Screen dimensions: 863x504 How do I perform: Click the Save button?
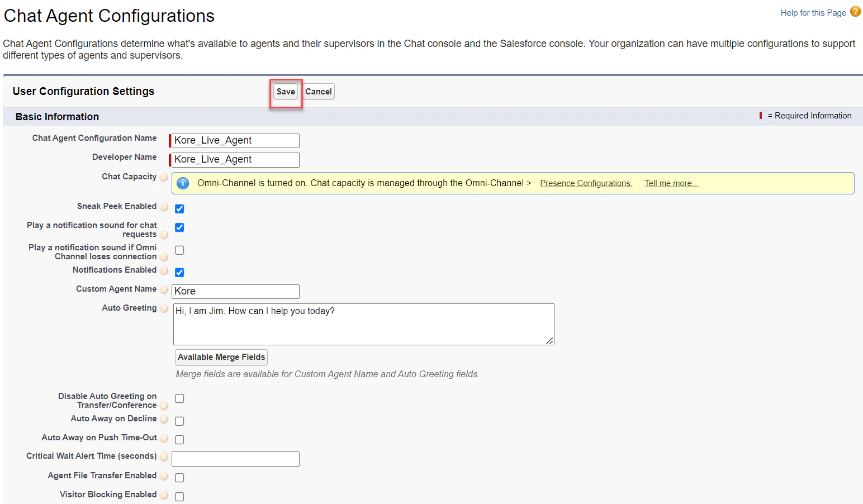[285, 91]
